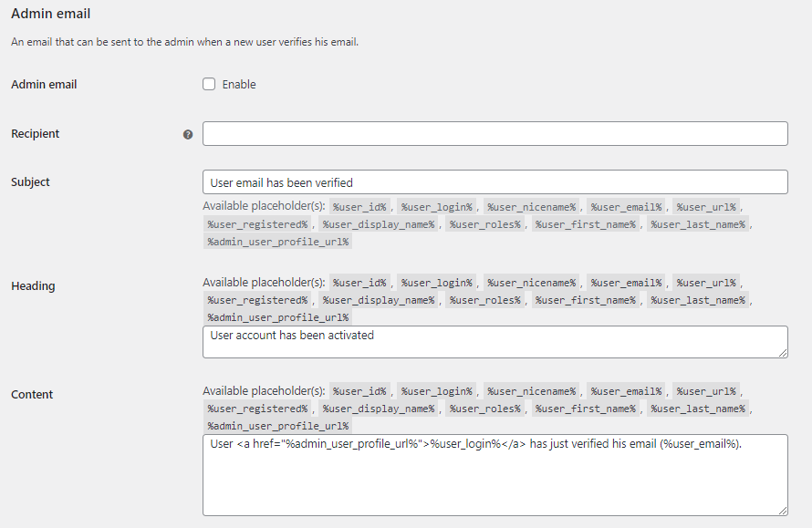Select %user_login% placeholder in Heading row
Screen dimensions: 812x528
click(436, 284)
